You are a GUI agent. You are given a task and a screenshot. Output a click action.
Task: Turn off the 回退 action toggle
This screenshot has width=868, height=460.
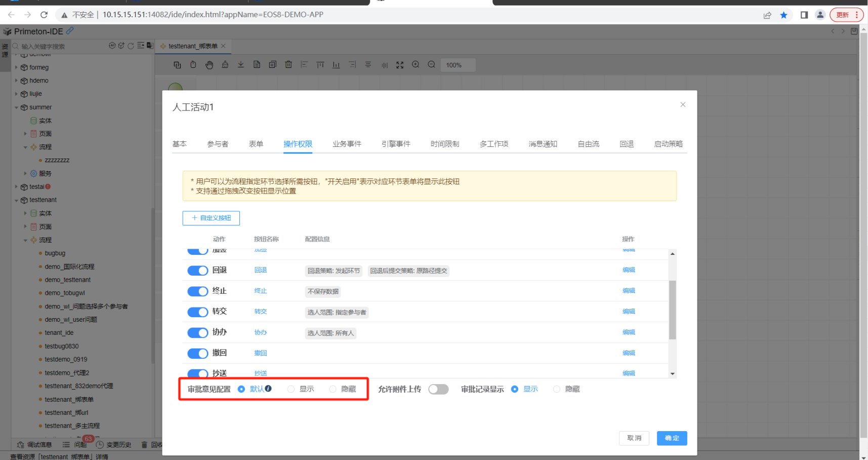point(197,271)
